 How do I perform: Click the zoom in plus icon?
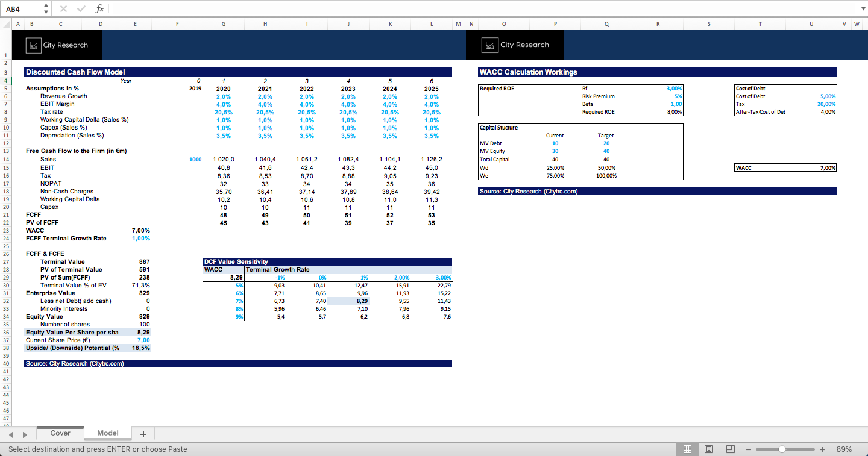tap(822, 449)
